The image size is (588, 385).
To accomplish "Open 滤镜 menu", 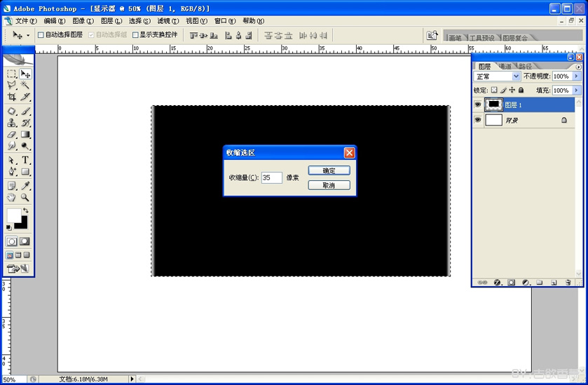I will (x=168, y=21).
